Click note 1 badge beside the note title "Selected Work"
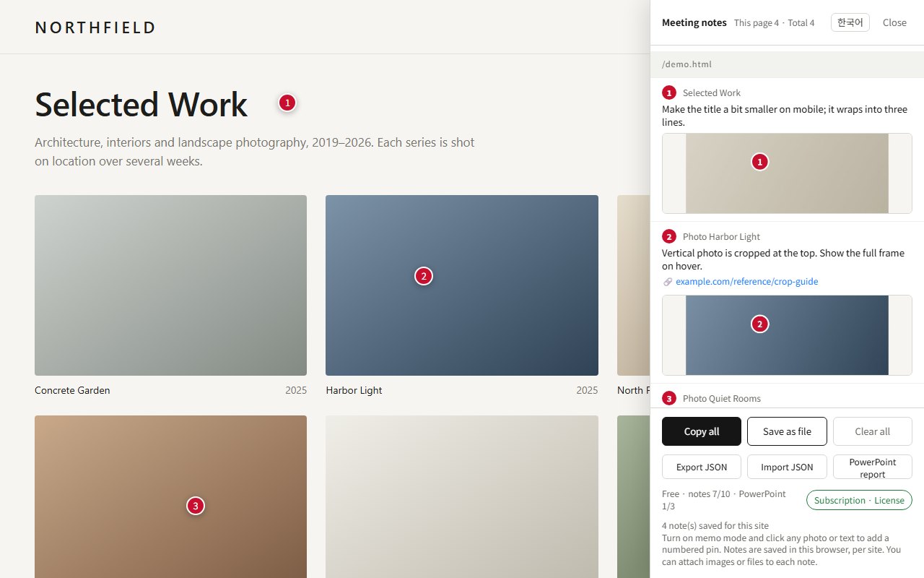This screenshot has width=924, height=578. coord(669,92)
